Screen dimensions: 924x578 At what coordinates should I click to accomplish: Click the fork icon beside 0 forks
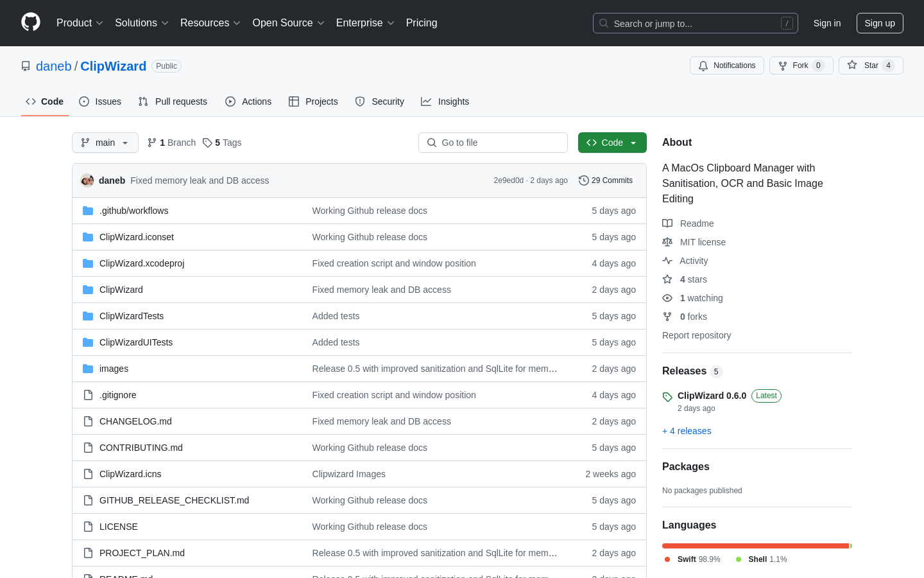667,317
